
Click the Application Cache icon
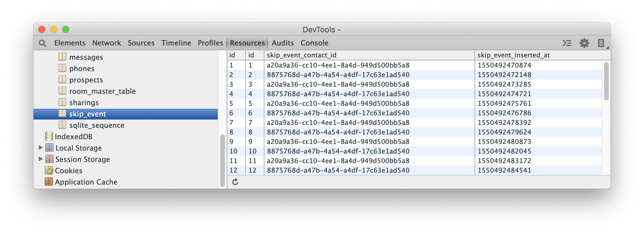click(49, 182)
